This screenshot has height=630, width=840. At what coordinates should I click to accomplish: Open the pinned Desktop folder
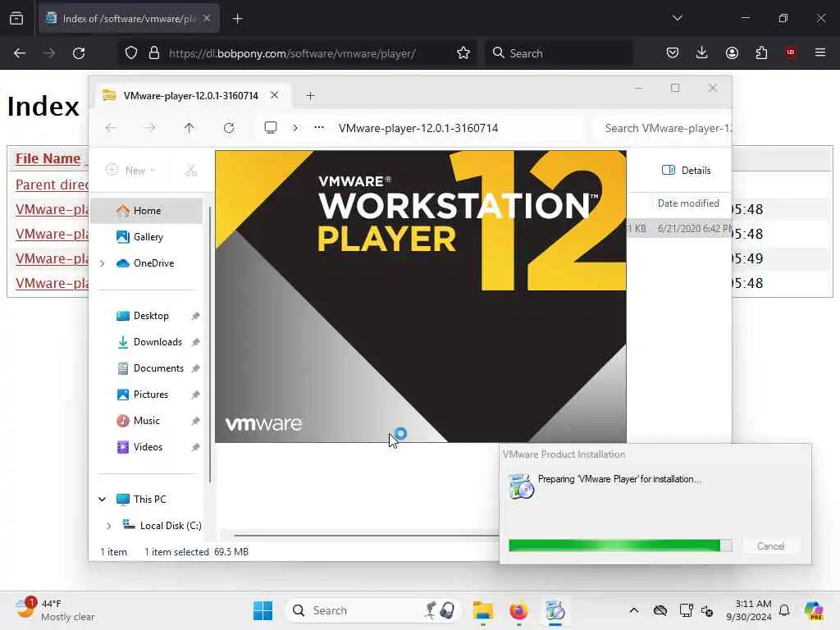(151, 316)
